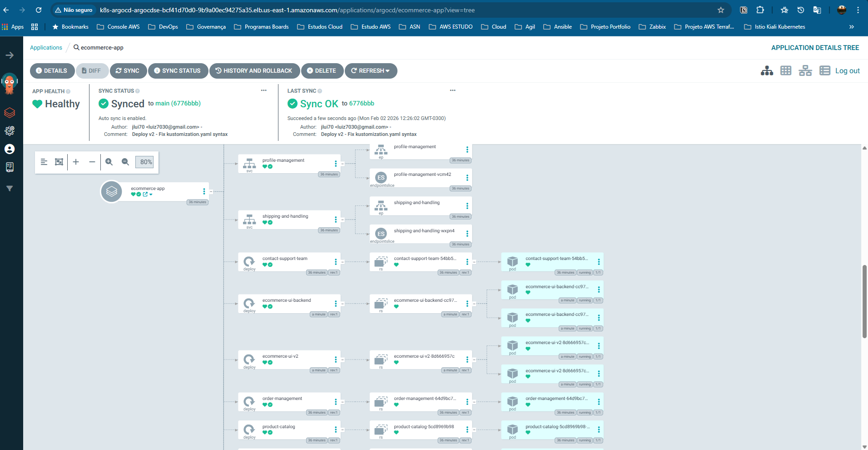Collapse the contact-support-team deployment children
This screenshot has height=450, width=868.
tap(342, 262)
